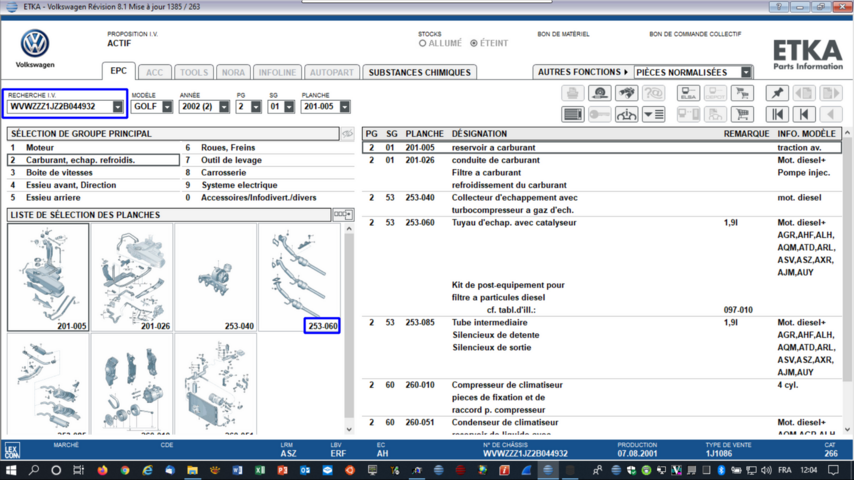
Task: Open the dropdown list view icon
Action: pos(653,114)
